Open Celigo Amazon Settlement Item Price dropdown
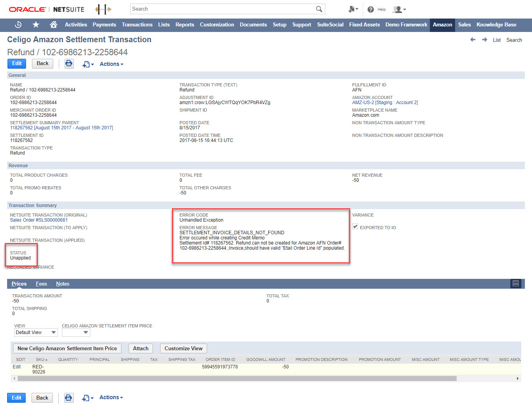The width and height of the screenshot is (532, 411). (x=76, y=333)
